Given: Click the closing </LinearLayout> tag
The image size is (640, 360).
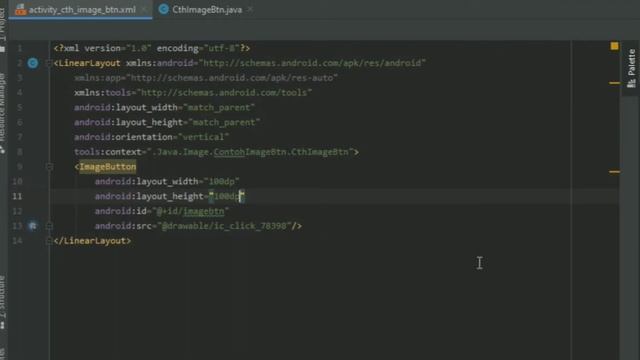Looking at the screenshot, I should [92, 241].
